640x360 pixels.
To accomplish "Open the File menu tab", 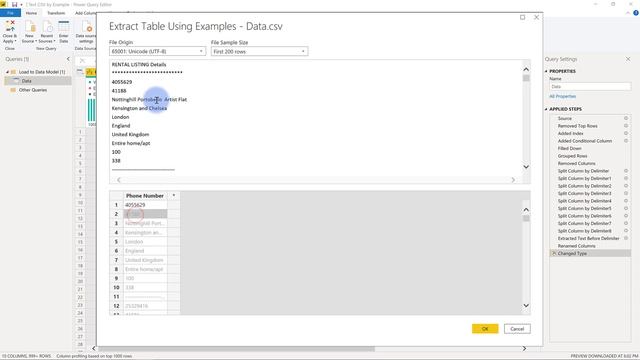I will [x=10, y=13].
